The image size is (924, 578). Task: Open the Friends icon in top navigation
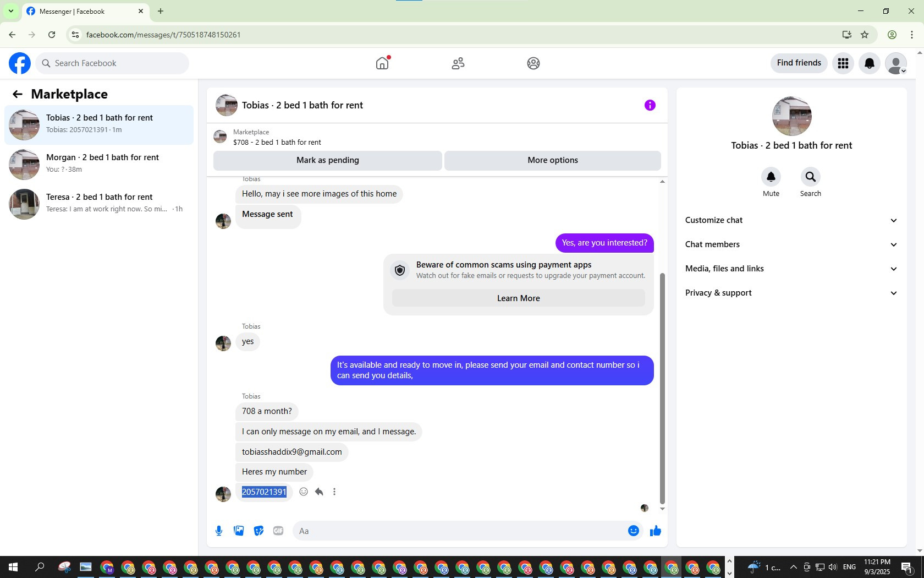458,63
